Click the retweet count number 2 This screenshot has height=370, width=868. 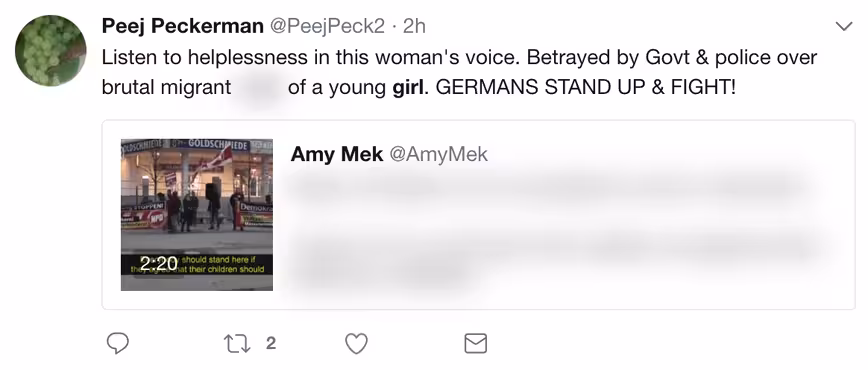(271, 343)
